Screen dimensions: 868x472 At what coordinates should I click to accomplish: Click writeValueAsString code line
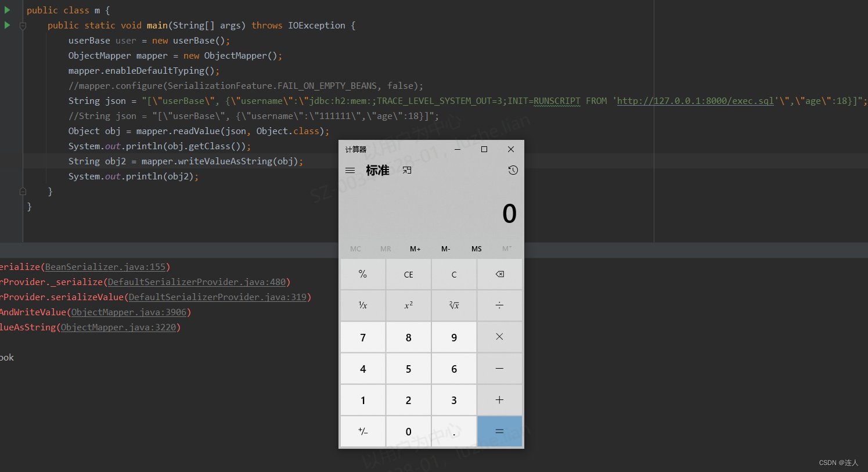[186, 161]
